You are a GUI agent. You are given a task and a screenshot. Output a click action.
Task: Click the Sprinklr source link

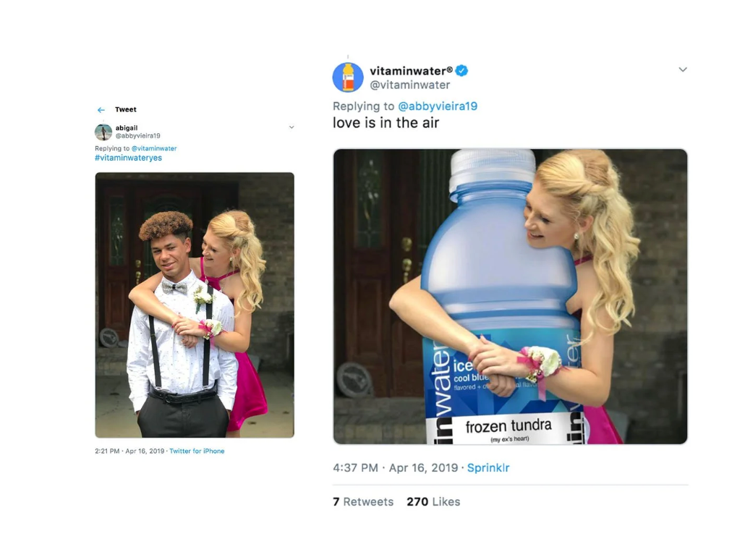tap(488, 468)
